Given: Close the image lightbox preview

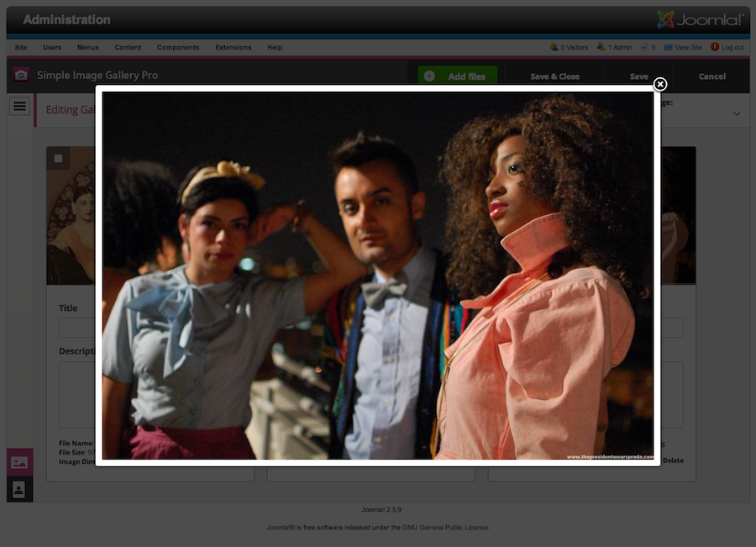Looking at the screenshot, I should [x=660, y=84].
